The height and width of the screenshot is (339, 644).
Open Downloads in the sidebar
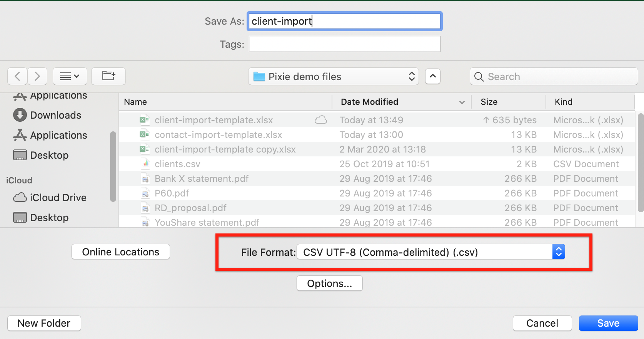pyautogui.click(x=55, y=115)
